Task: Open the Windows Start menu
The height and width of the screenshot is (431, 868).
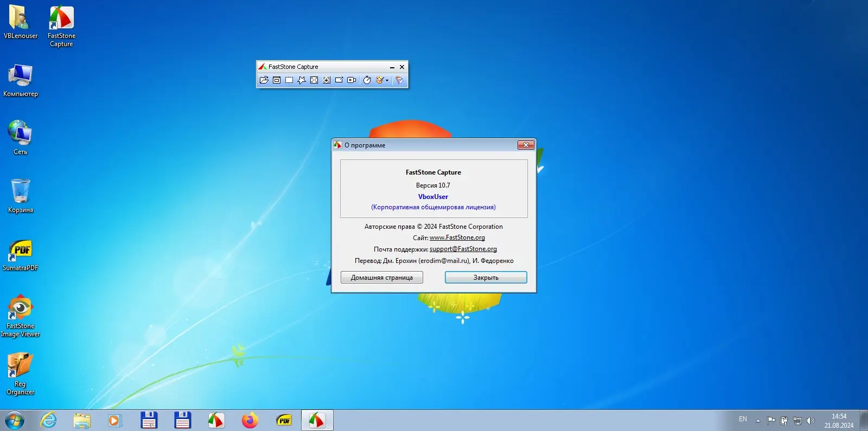Action: 15,420
